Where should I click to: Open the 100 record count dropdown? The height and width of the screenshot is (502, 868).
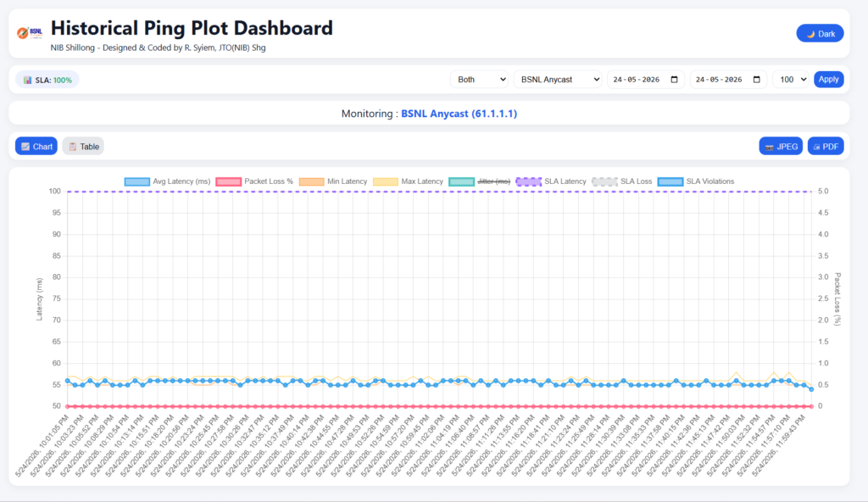pos(791,79)
